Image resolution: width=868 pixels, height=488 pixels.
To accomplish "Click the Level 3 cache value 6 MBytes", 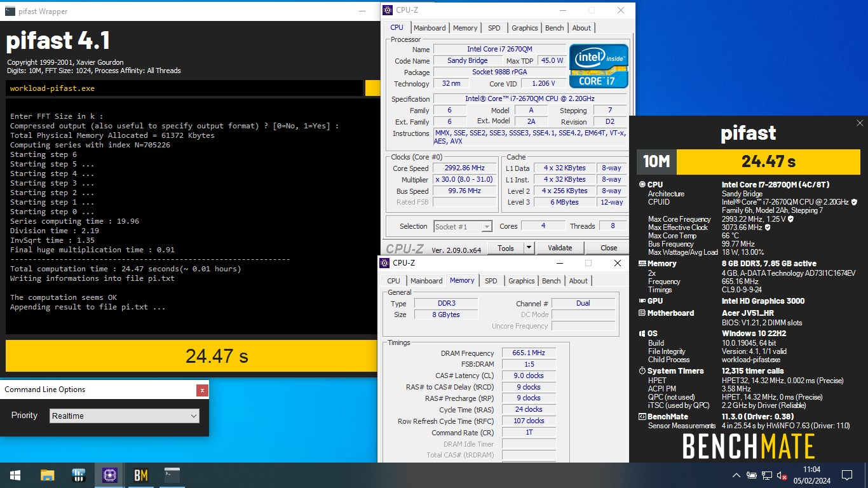I will tap(564, 203).
